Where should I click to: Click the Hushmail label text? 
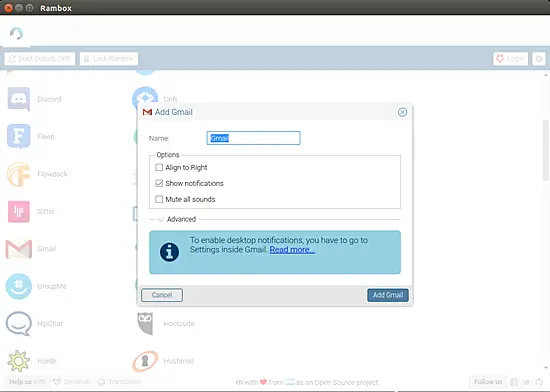179,361
